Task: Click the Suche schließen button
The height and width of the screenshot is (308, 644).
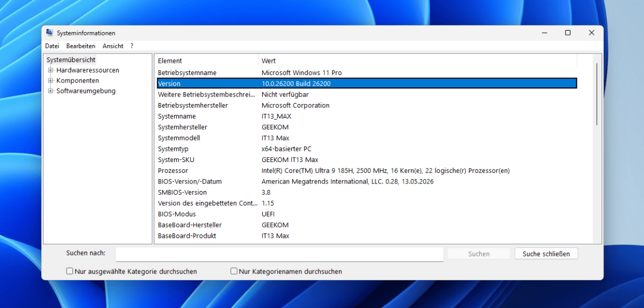Action: pyautogui.click(x=546, y=254)
